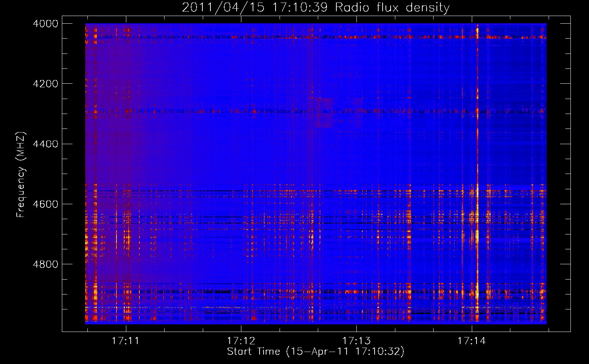Image resolution: width=589 pixels, height=364 pixels.
Task: Click the 17:11 time axis label
Action: [x=125, y=341]
